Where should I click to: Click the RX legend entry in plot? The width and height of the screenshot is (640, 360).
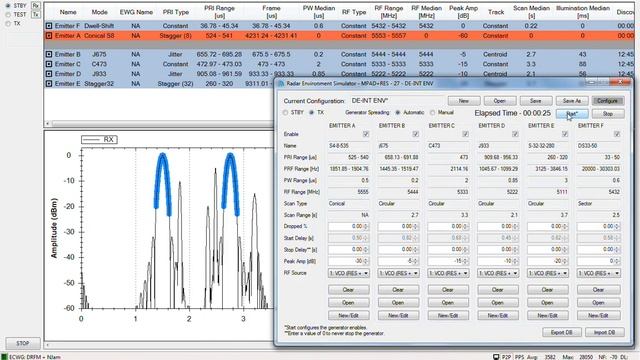(99, 140)
